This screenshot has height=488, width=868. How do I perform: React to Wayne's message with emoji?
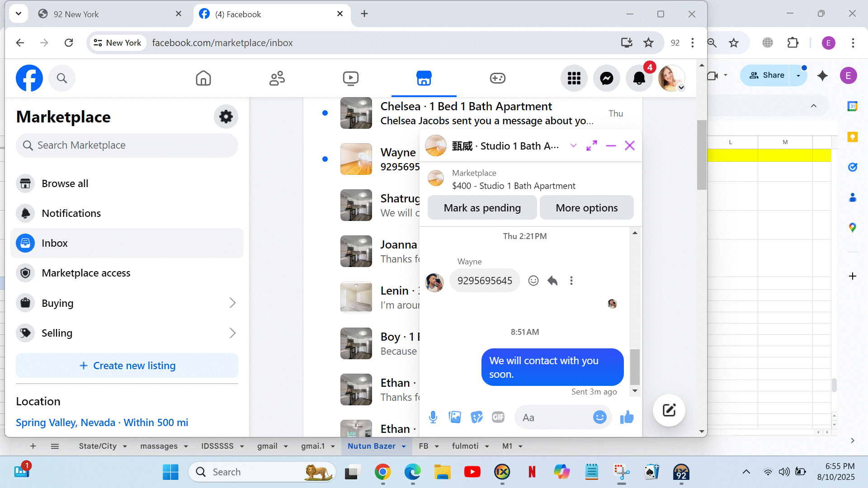pos(533,281)
